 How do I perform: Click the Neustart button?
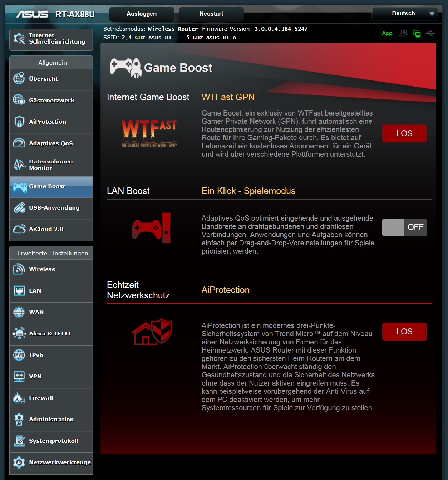coord(211,14)
